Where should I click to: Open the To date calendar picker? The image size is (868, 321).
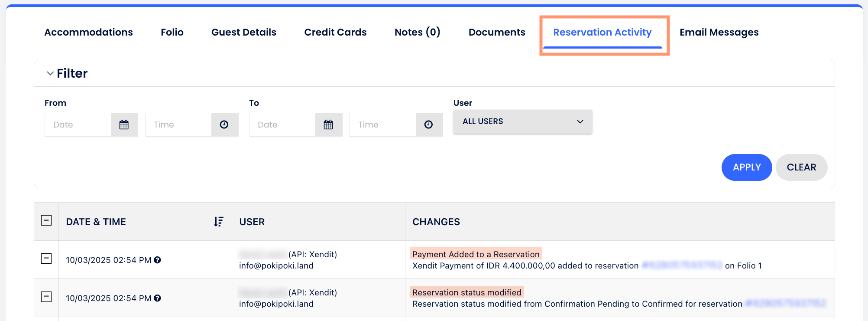(329, 125)
